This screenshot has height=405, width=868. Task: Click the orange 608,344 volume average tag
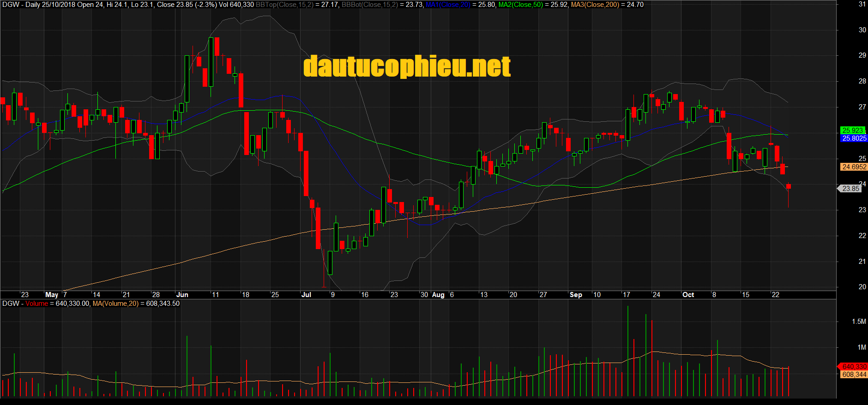tap(853, 375)
